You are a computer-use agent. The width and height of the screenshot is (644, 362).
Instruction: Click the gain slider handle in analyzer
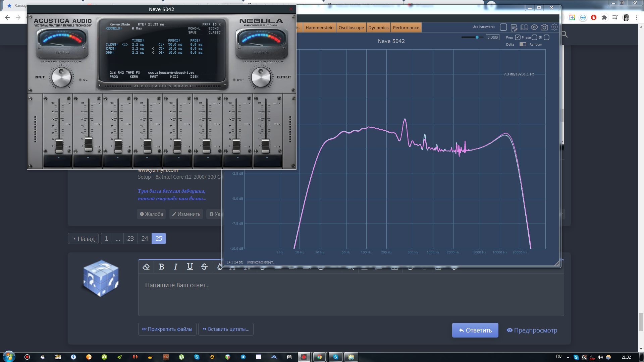coord(477,37)
